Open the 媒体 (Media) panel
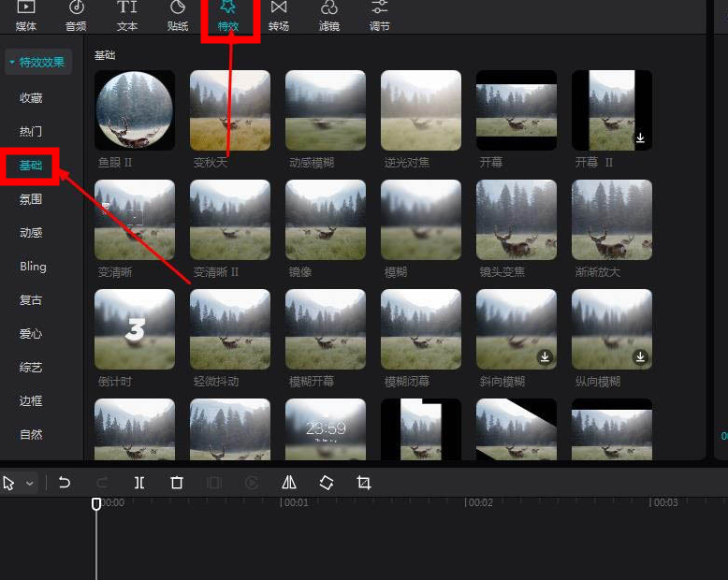This screenshot has height=580, width=728. pyautogui.click(x=26, y=16)
